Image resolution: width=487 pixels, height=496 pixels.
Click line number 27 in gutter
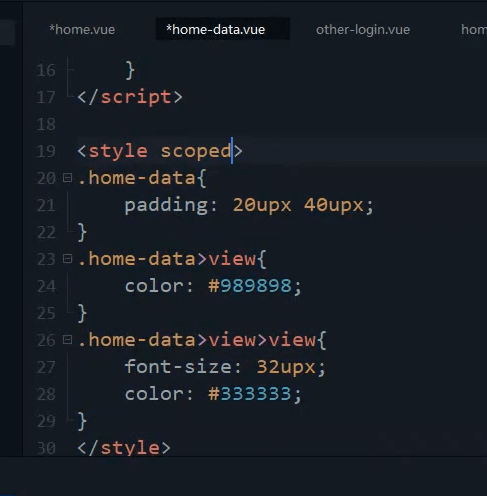pos(46,368)
